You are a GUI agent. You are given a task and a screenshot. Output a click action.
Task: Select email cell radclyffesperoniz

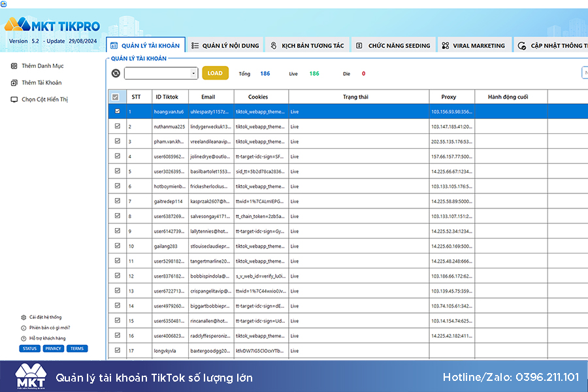[x=211, y=336]
